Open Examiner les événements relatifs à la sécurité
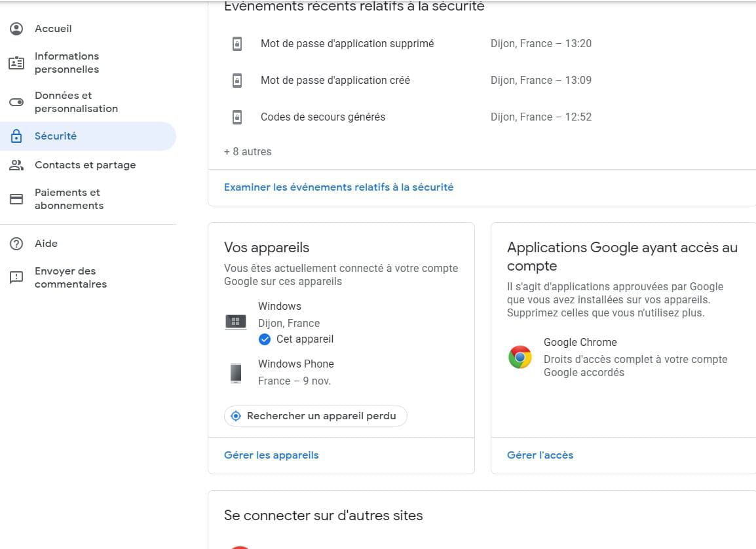756x549 pixels. click(339, 187)
